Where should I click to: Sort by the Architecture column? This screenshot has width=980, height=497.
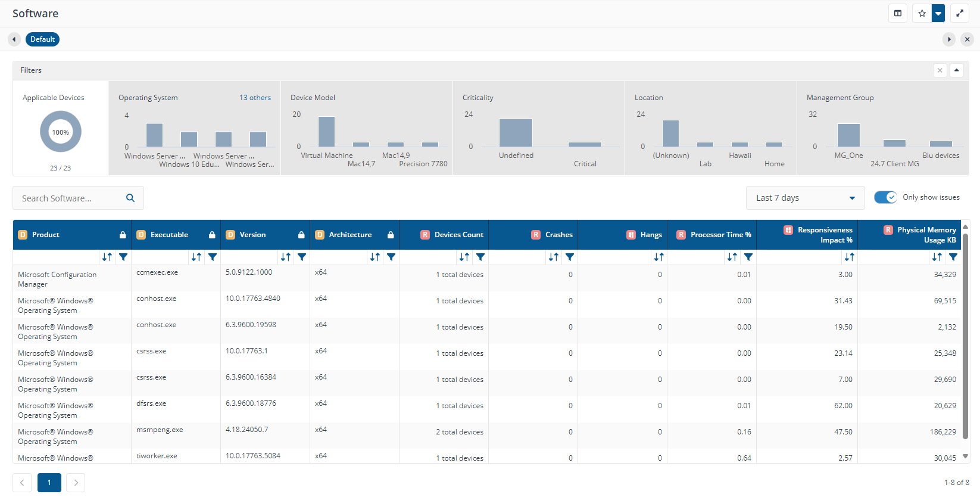(375, 257)
